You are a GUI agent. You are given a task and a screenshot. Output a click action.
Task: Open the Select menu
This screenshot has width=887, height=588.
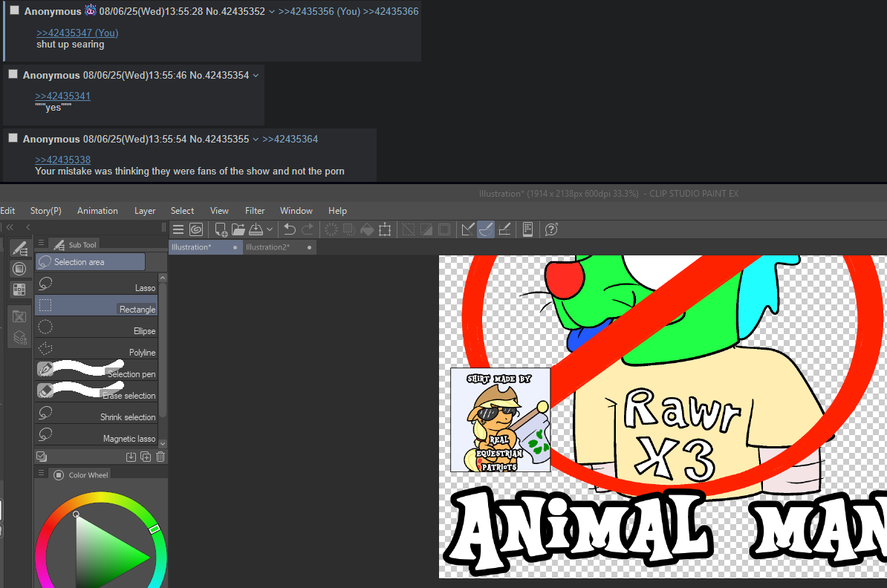182,211
